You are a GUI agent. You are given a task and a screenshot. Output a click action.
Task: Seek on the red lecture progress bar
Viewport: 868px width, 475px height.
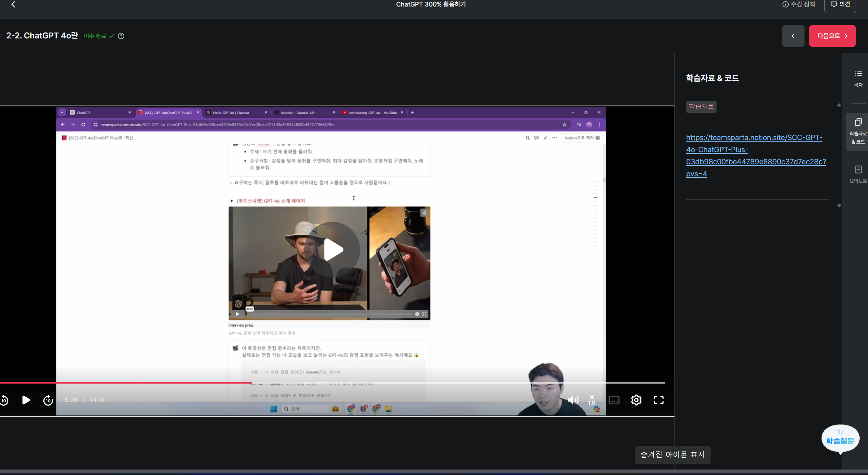coord(333,383)
